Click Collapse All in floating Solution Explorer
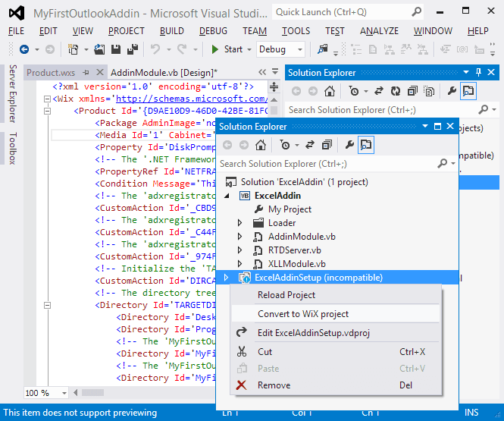The width and height of the screenshot is (504, 421). tap(327, 145)
